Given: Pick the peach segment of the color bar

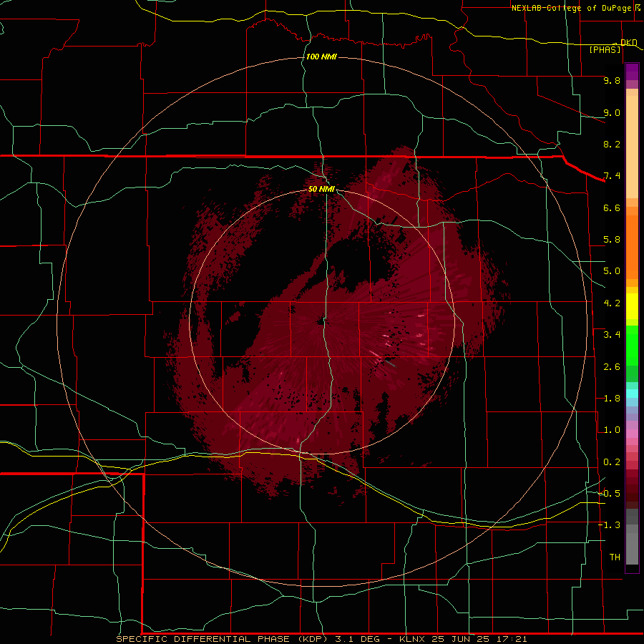Looking at the screenshot, I should pyautogui.click(x=632, y=147).
